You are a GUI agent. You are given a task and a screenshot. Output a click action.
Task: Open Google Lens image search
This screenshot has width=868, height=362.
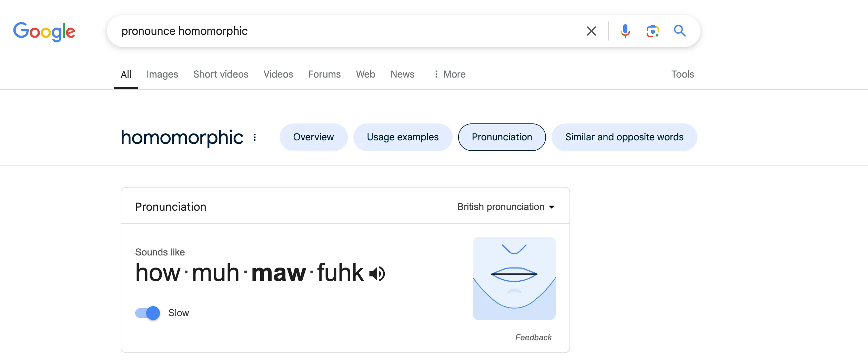(653, 31)
